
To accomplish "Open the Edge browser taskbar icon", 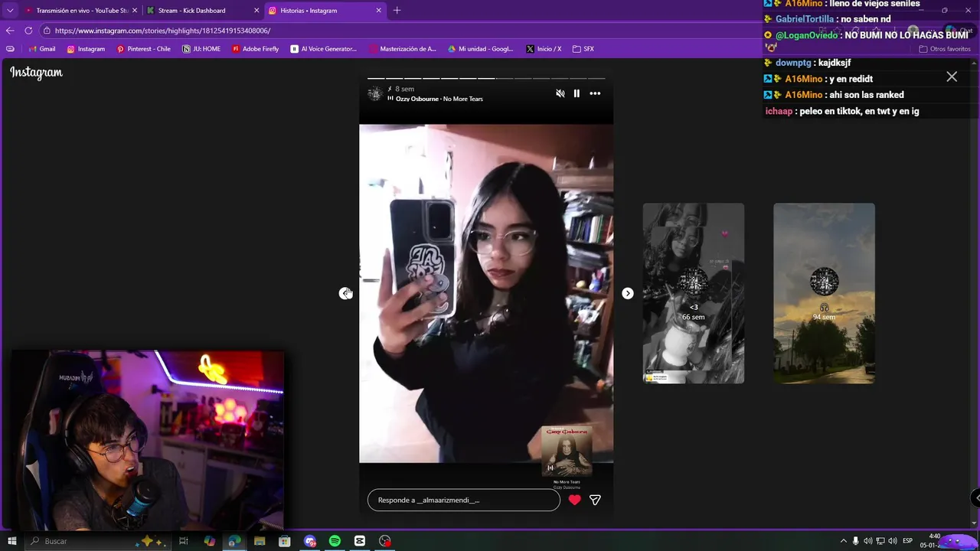I will click(x=234, y=541).
